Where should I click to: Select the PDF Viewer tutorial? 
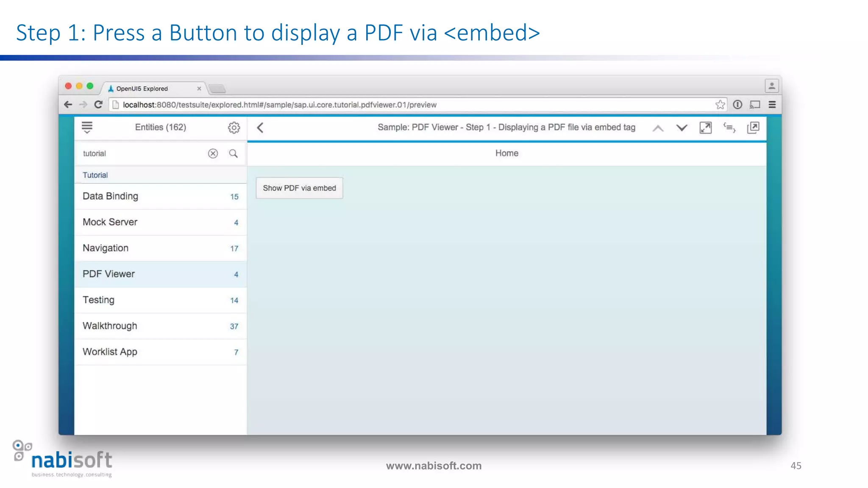[x=160, y=274]
